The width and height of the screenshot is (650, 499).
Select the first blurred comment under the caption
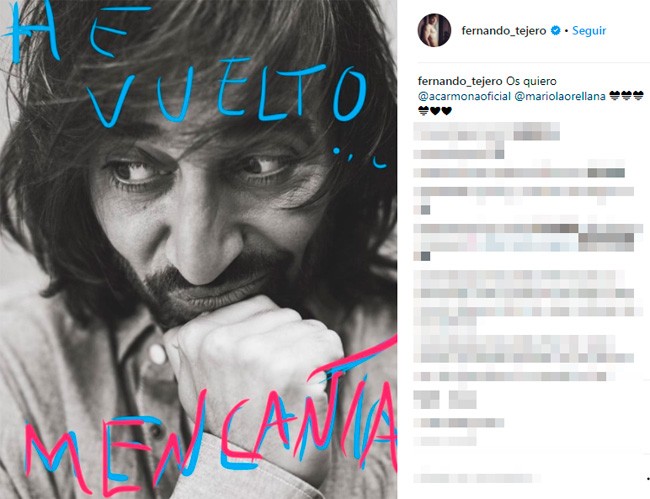487,140
